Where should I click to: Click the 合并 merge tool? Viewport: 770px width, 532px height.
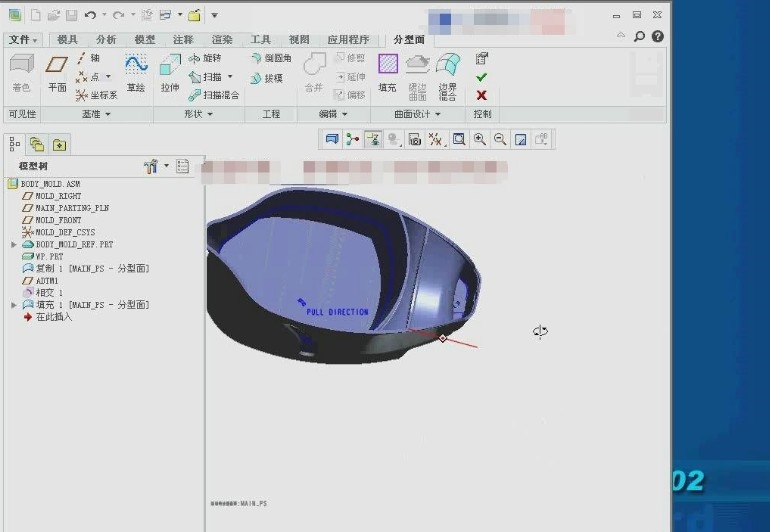point(314,73)
